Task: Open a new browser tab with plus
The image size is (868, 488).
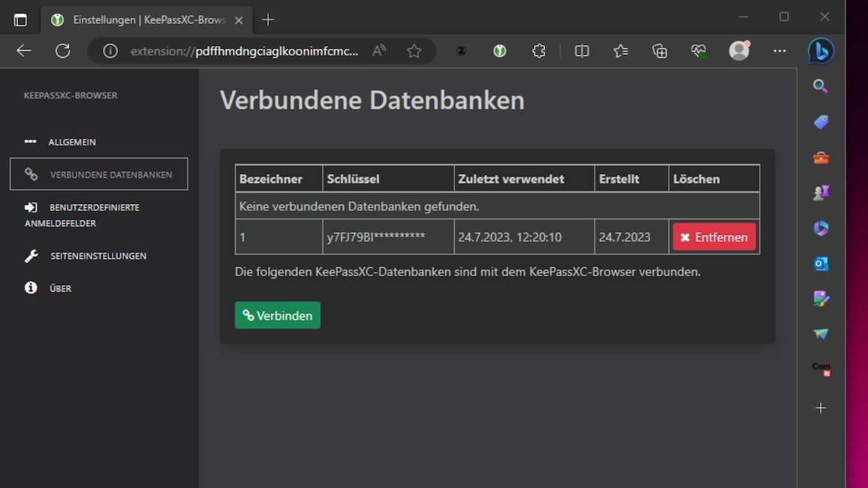Action: pyautogui.click(x=268, y=20)
